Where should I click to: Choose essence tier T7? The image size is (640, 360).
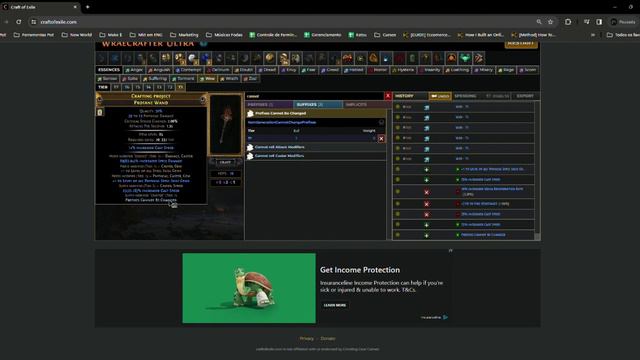click(116, 87)
